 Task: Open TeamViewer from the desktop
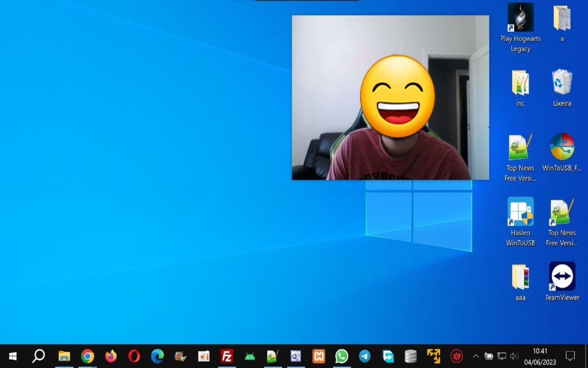click(x=561, y=276)
